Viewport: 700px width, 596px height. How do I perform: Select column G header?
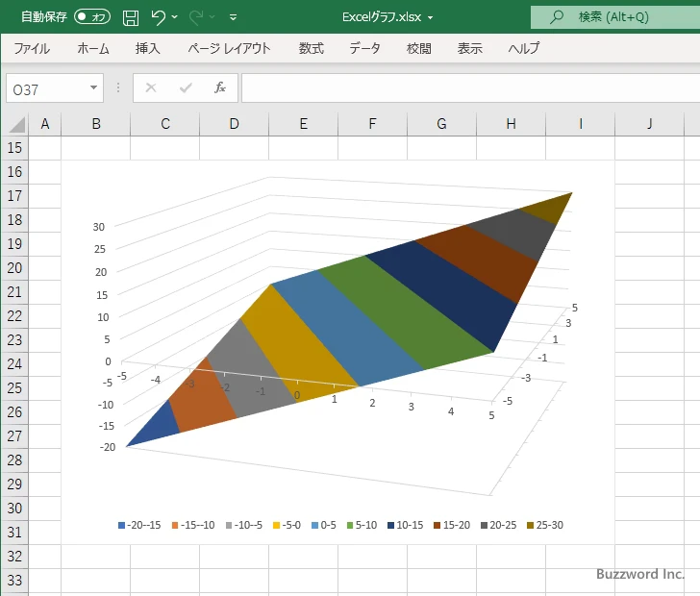pos(442,124)
